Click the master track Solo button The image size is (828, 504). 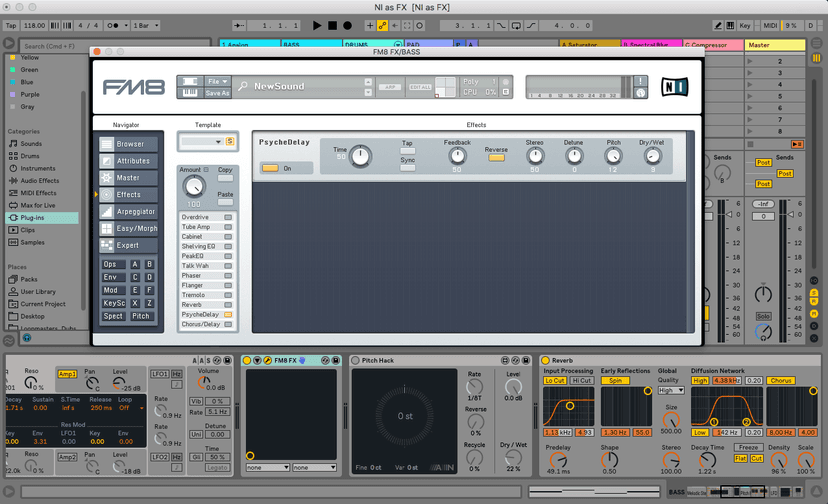[763, 316]
